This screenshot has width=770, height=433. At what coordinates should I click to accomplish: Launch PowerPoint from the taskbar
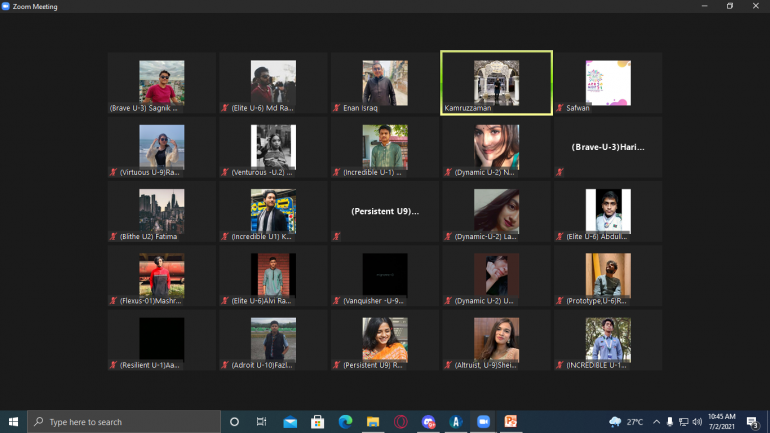[510, 422]
